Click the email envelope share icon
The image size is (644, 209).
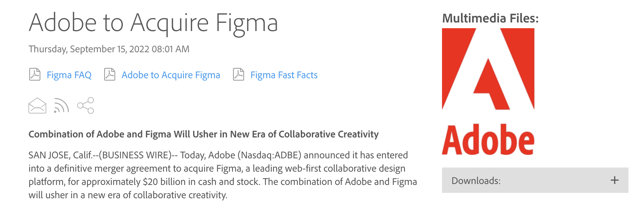tap(37, 106)
